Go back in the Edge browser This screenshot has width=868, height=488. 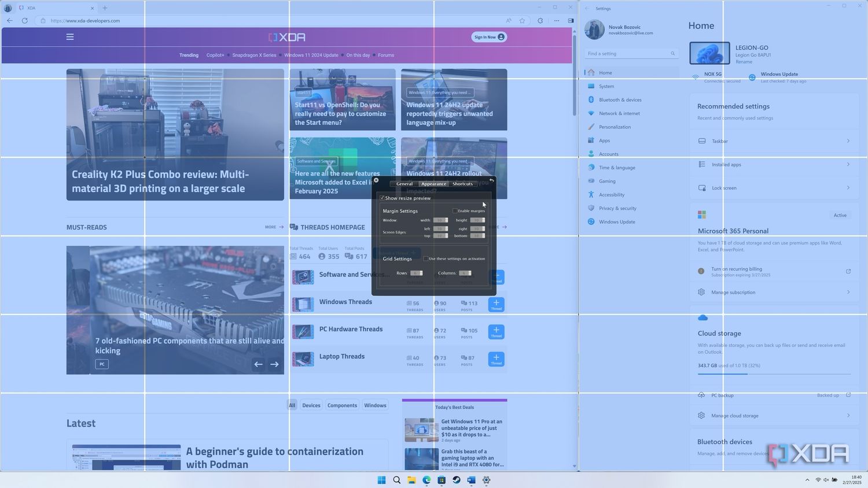click(x=10, y=21)
